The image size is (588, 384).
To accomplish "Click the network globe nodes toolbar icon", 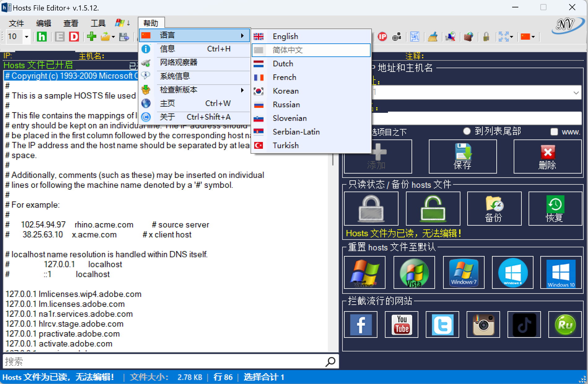I will point(397,37).
